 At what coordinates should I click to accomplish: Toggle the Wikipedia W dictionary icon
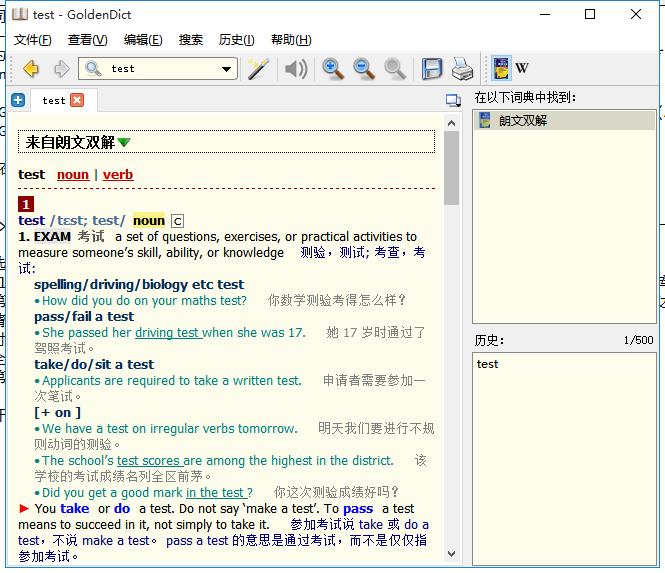[522, 68]
